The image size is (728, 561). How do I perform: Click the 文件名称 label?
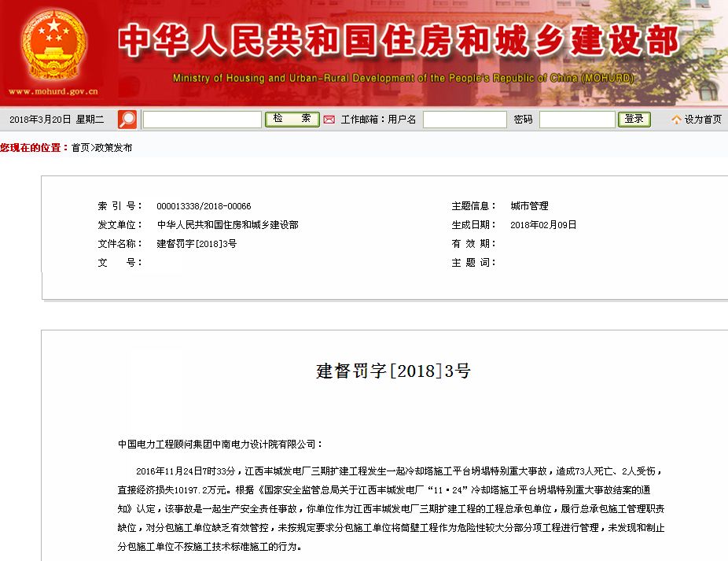(119, 244)
